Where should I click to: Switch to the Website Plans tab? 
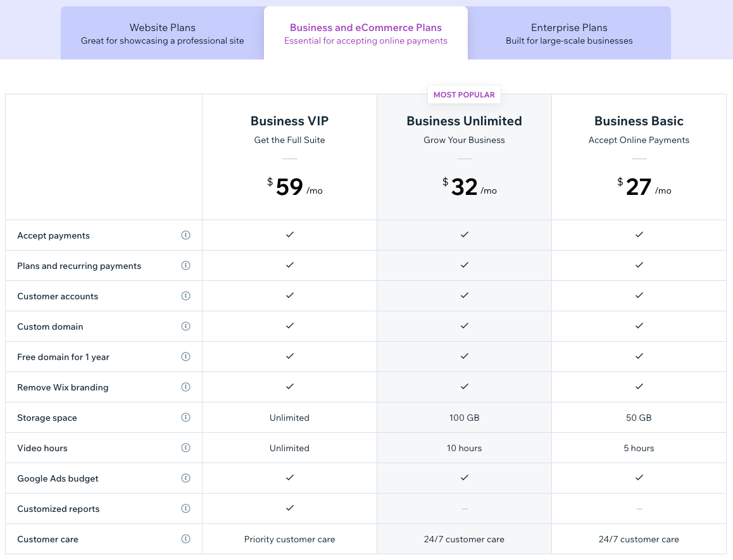click(162, 34)
